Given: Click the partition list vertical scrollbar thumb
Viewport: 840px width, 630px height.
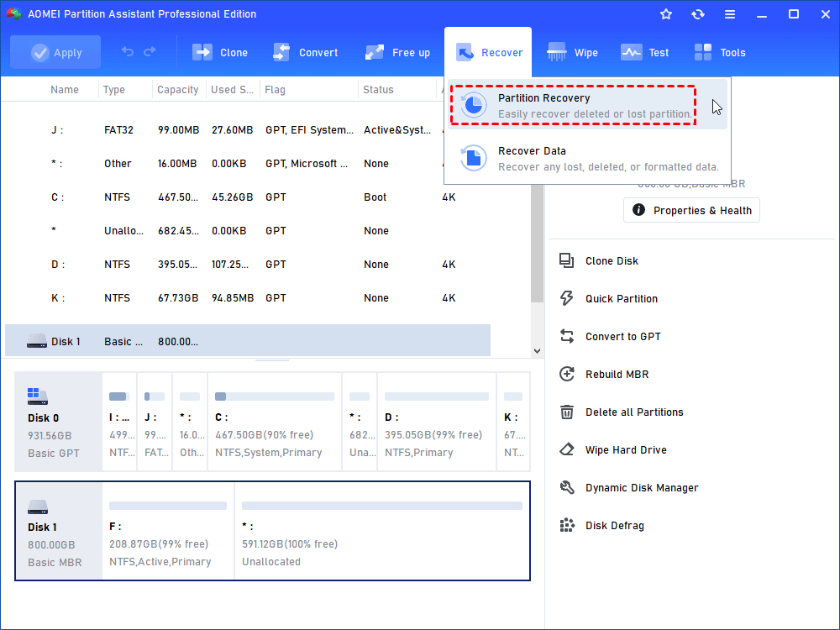Looking at the screenshot, I should point(537,244).
